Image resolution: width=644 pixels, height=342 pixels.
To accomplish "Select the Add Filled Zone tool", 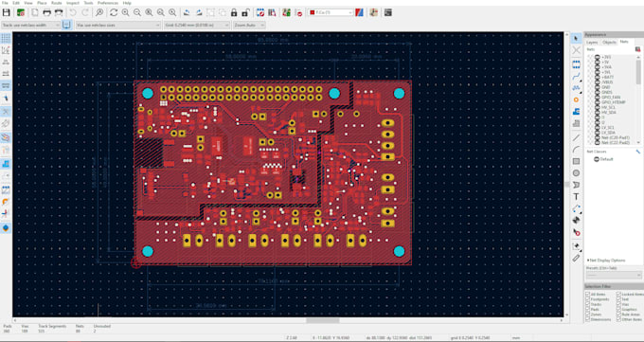I will [x=576, y=112].
